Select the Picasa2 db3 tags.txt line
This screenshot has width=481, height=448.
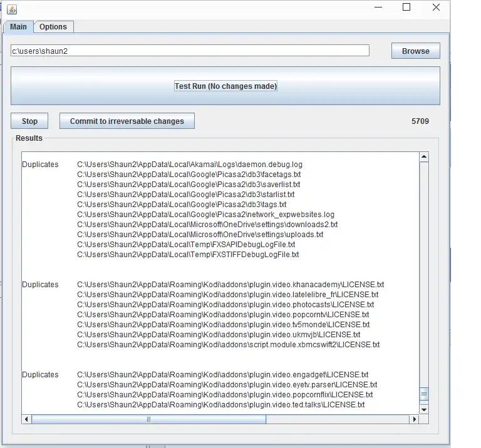tap(182, 205)
